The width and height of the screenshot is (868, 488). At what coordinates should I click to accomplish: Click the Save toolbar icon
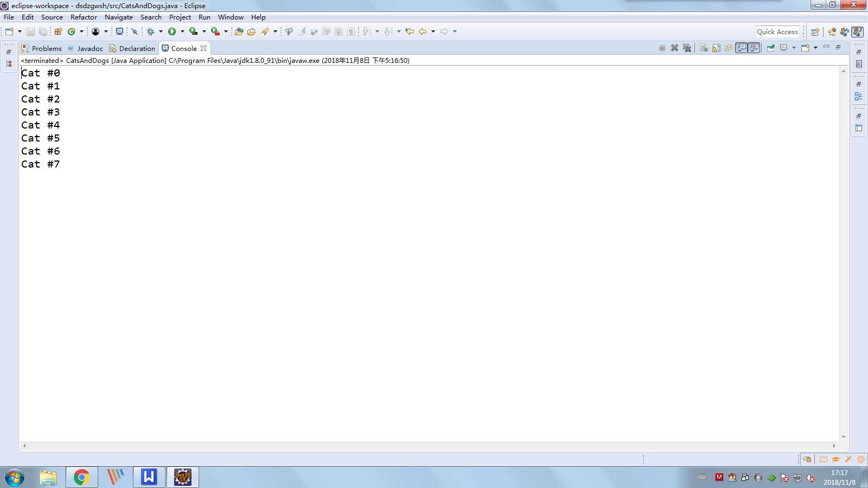click(30, 31)
